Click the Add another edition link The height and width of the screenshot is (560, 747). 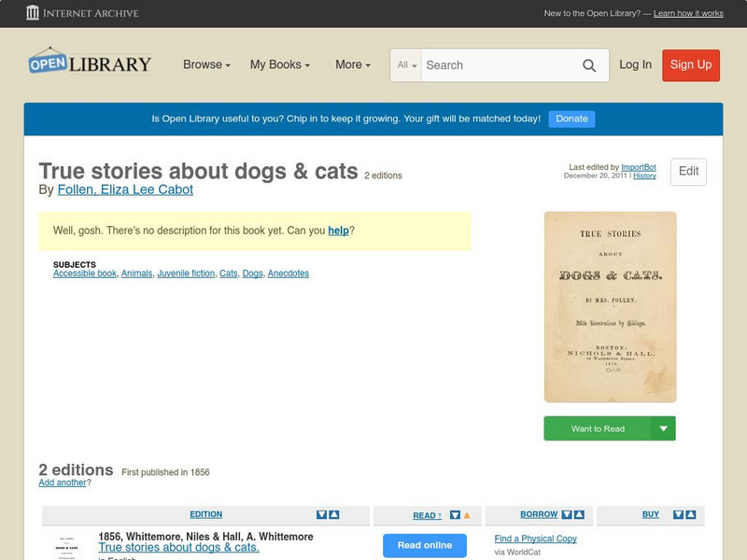point(63,483)
